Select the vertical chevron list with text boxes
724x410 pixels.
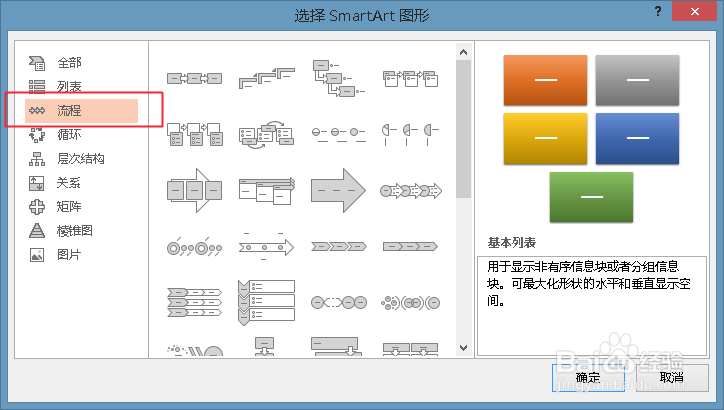(266, 302)
